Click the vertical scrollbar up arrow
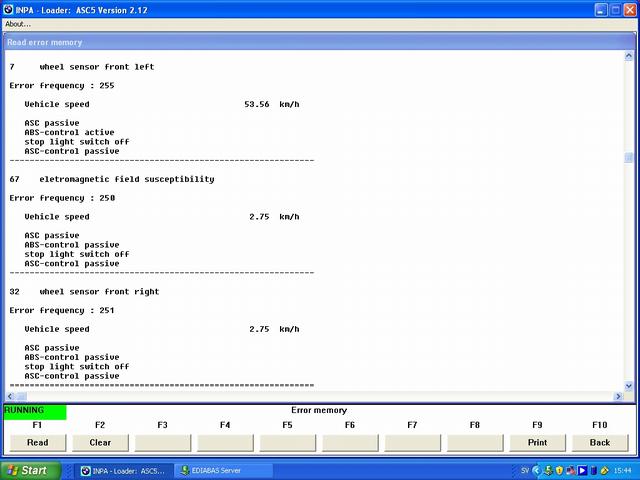Image resolution: width=640 pixels, height=480 pixels. (629, 56)
